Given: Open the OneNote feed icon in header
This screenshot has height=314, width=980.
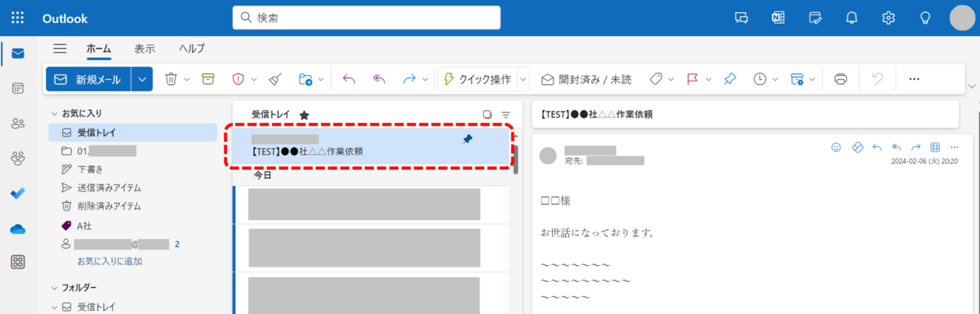Looking at the screenshot, I should (x=778, y=17).
